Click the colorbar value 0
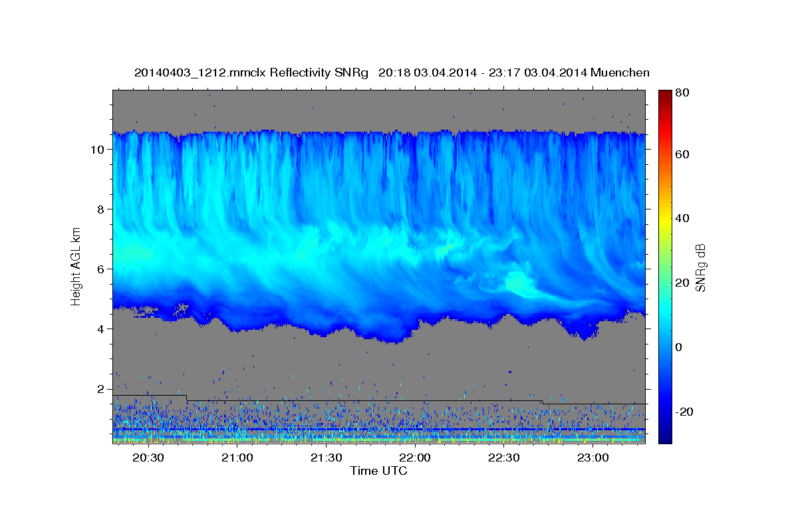The image size is (798, 532). (678, 347)
